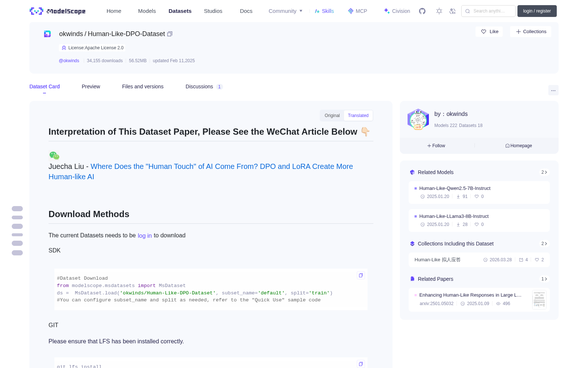The height and width of the screenshot is (368, 588).
Task: Open the Preview tab
Action: [x=91, y=86]
